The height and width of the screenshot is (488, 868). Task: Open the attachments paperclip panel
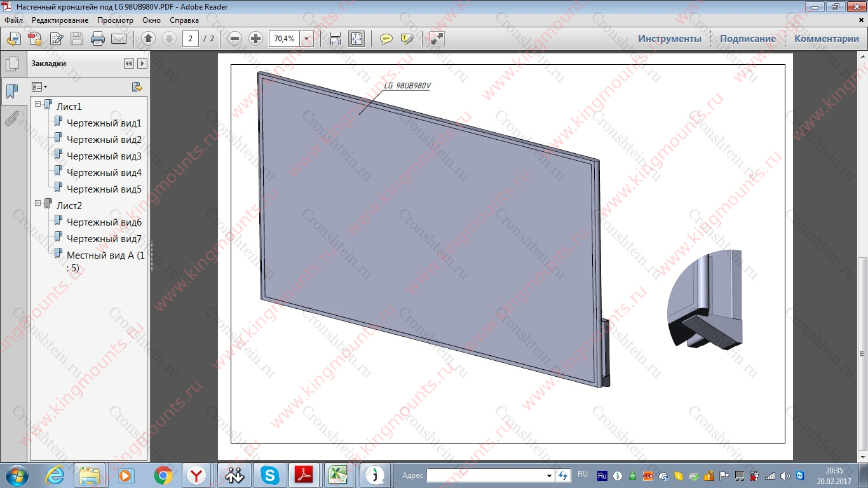point(12,118)
